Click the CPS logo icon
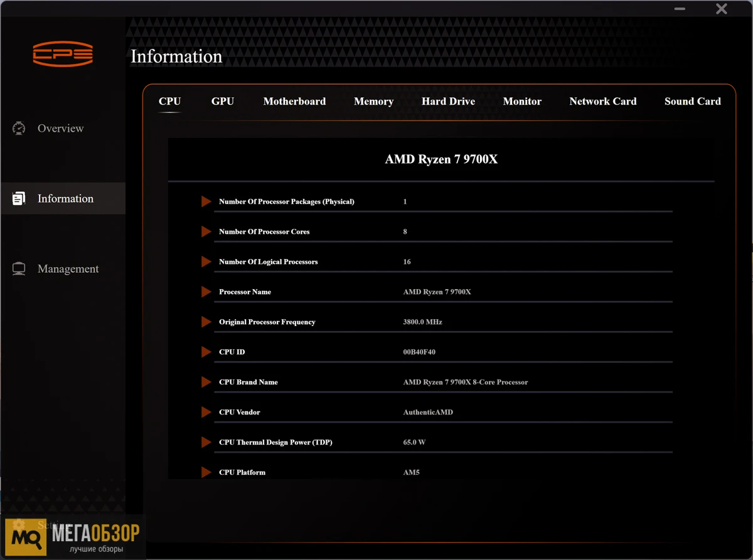Image resolution: width=753 pixels, height=560 pixels. 63,54
